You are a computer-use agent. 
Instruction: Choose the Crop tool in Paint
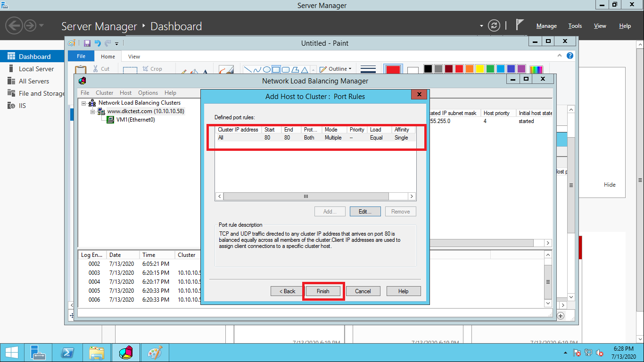pyautogui.click(x=152, y=69)
